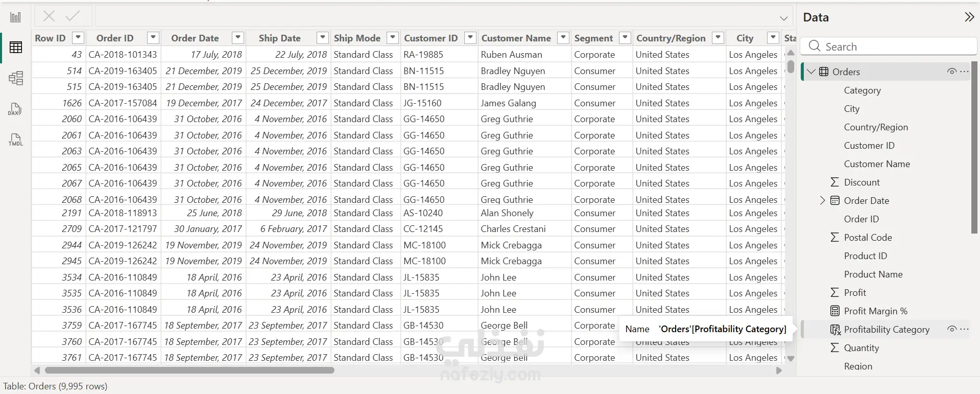Expand the formula bar with the chevron

click(x=783, y=18)
